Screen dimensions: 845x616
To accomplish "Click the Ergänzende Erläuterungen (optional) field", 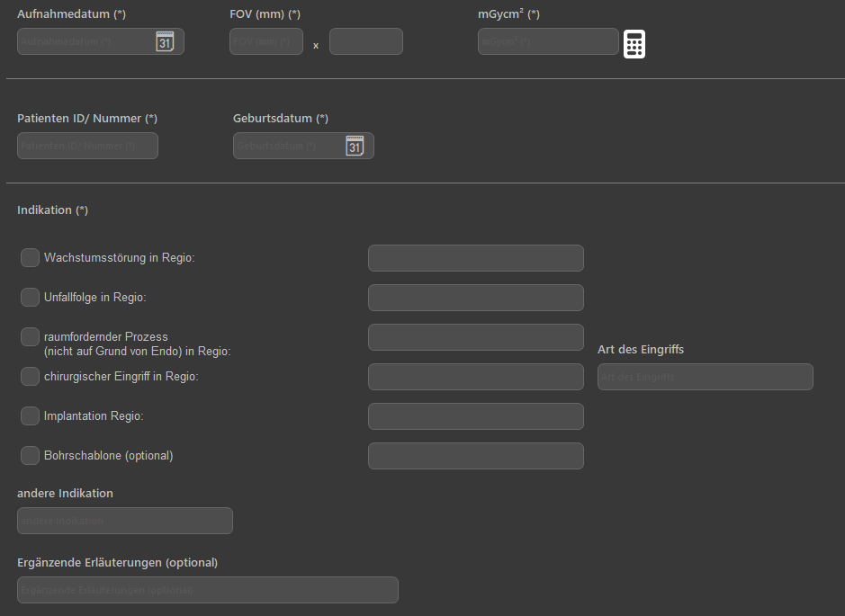I will [x=207, y=591].
